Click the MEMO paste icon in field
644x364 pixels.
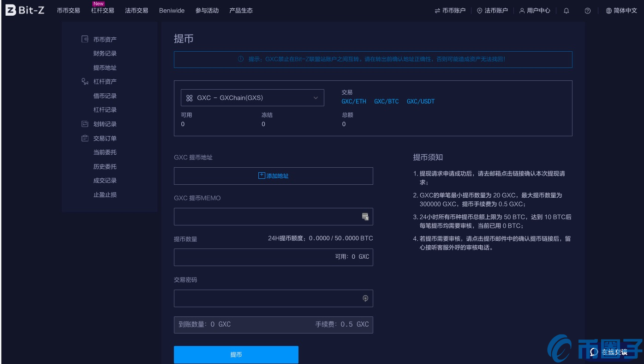(x=365, y=217)
